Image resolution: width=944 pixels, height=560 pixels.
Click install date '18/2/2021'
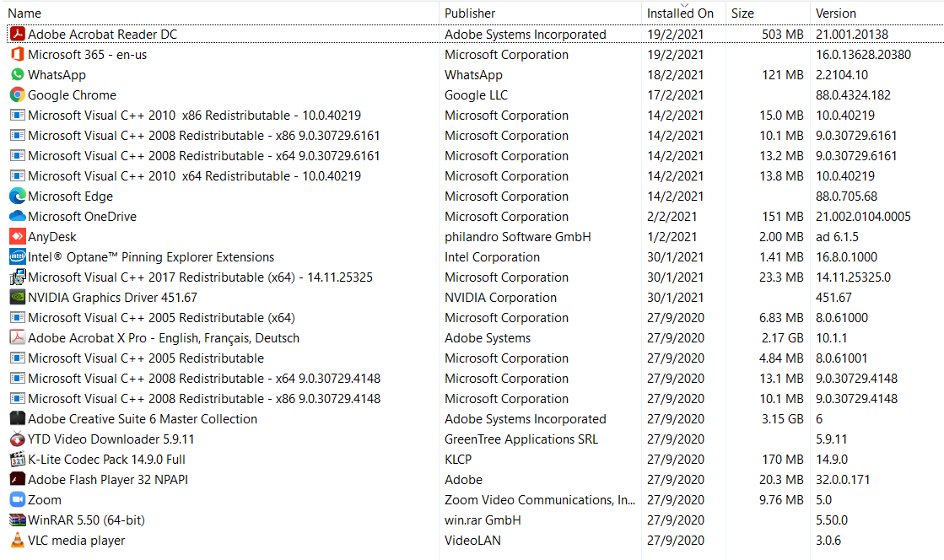(675, 75)
